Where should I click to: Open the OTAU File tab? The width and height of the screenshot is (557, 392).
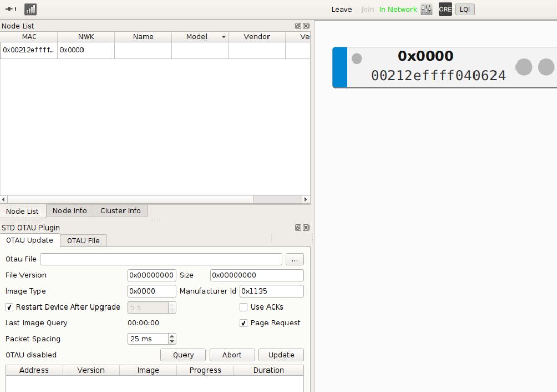[x=84, y=241]
